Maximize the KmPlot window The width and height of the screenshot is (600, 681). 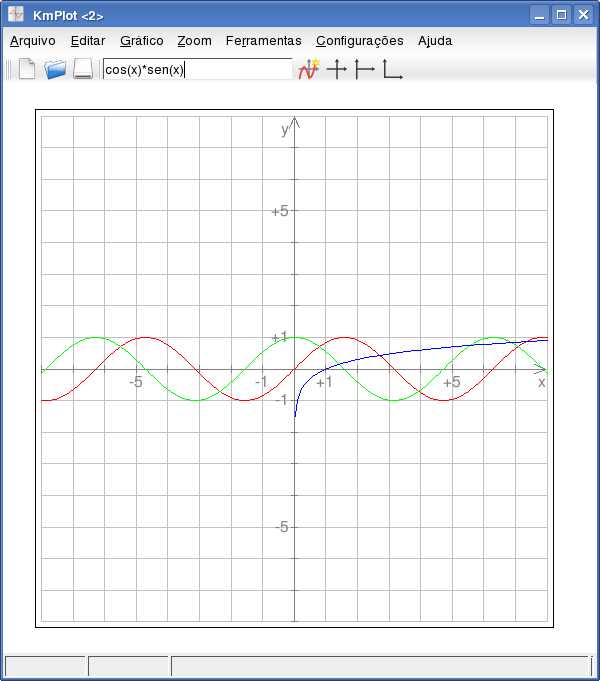(x=561, y=15)
